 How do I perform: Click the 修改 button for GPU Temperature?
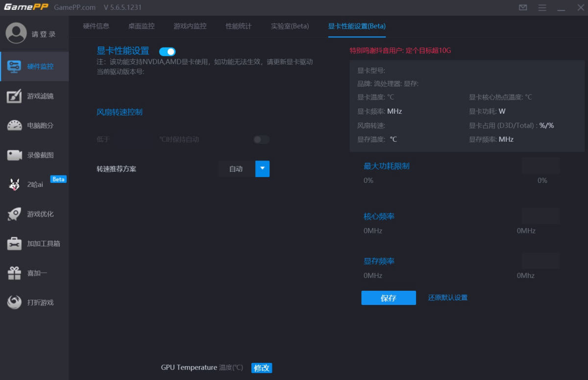click(261, 368)
